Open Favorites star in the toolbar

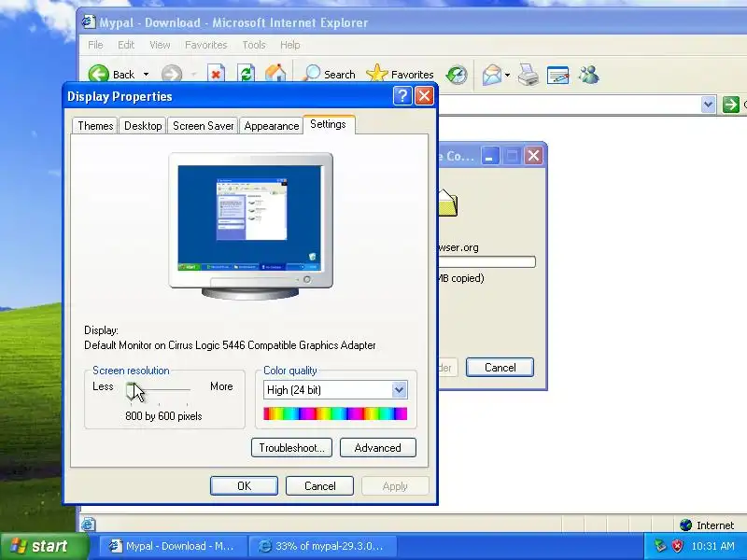400,75
